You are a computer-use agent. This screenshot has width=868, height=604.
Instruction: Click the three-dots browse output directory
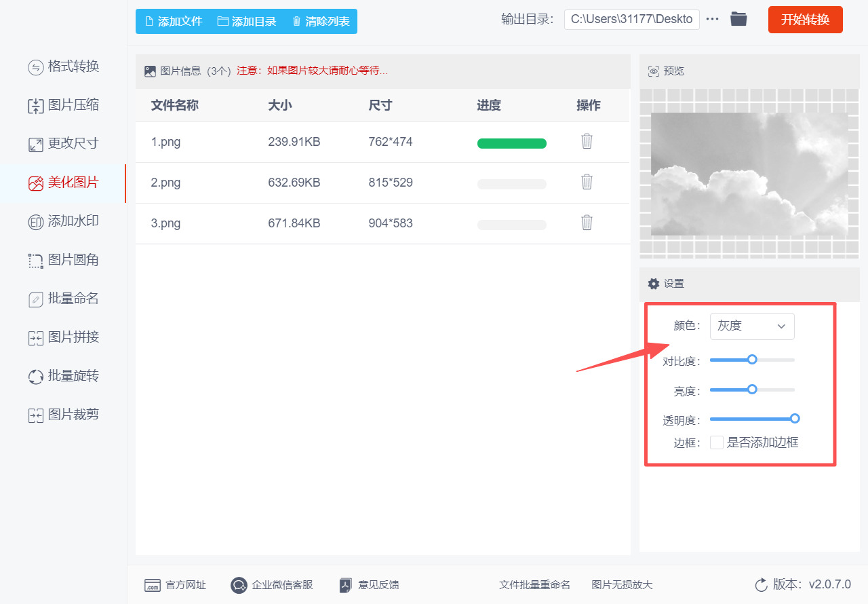point(712,19)
